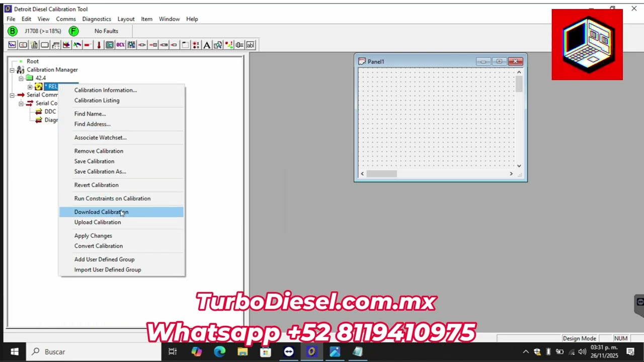This screenshot has height=362, width=644.
Task: Click the Buscar taskbar search box
Action: [x=93, y=352]
